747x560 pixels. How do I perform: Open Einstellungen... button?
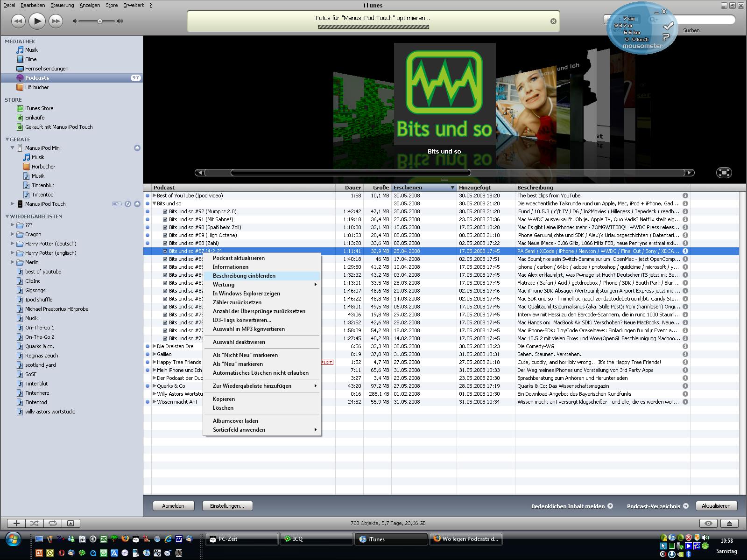coord(227,506)
